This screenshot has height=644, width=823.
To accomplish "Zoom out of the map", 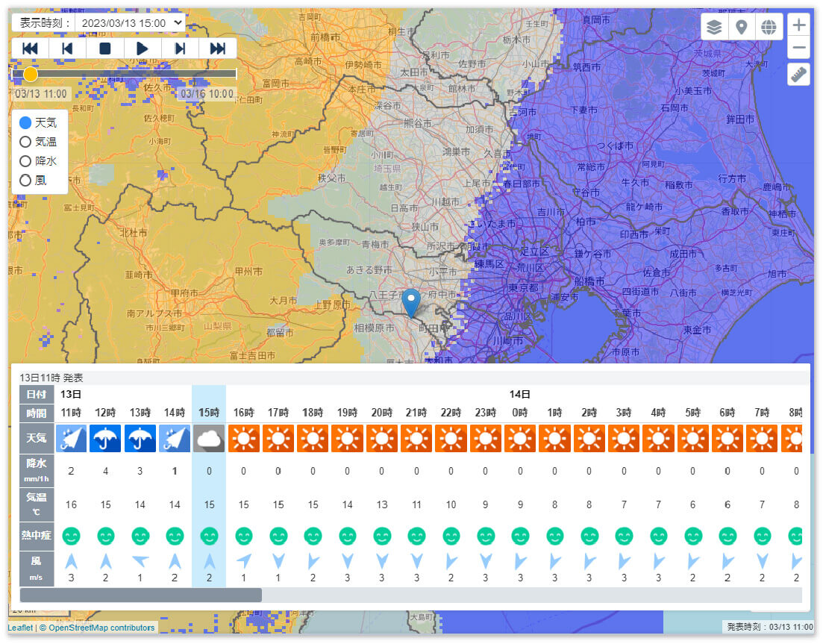I will click(799, 49).
